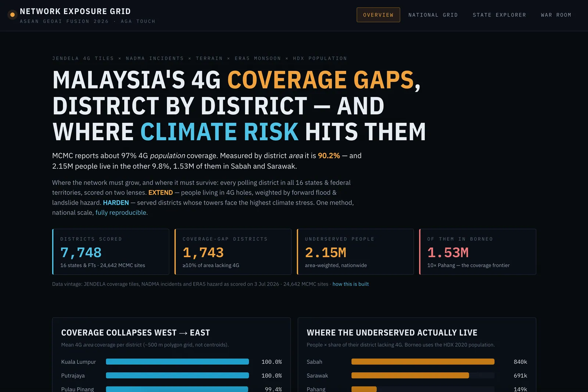This screenshot has width=588, height=392.
Task: Click the Sabah underserved bar
Action: [x=423, y=362]
